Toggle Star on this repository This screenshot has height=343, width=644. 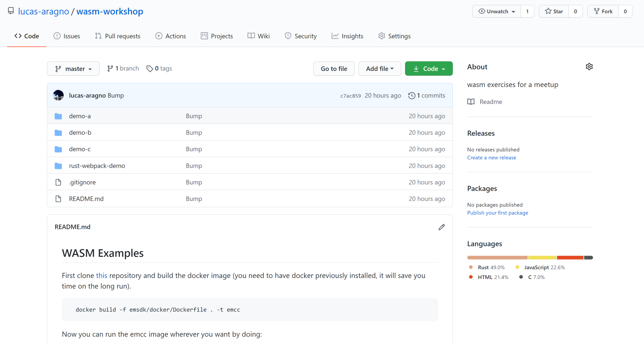click(x=554, y=11)
